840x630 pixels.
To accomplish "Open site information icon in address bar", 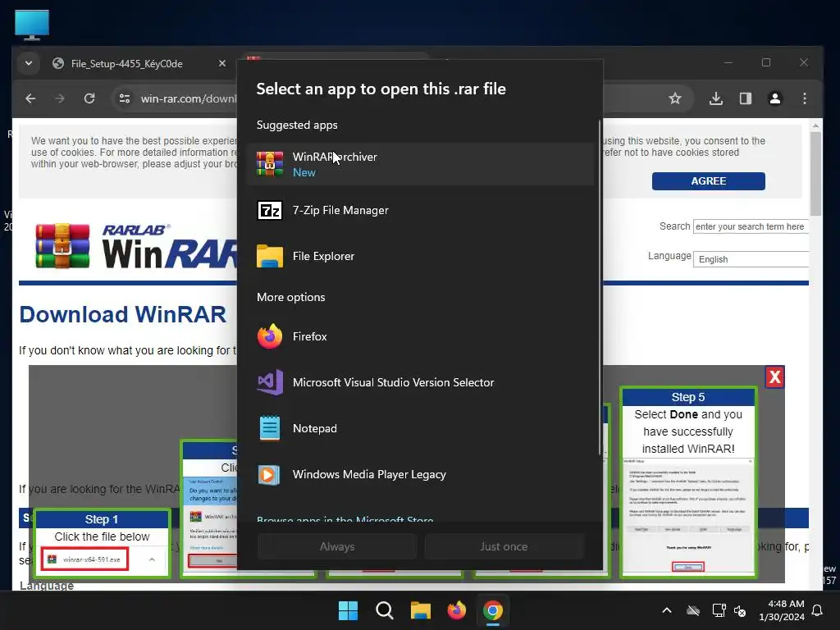I will [125, 98].
